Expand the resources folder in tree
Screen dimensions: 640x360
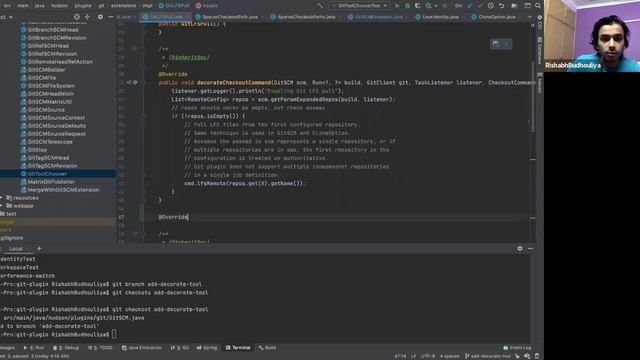coord(1,198)
